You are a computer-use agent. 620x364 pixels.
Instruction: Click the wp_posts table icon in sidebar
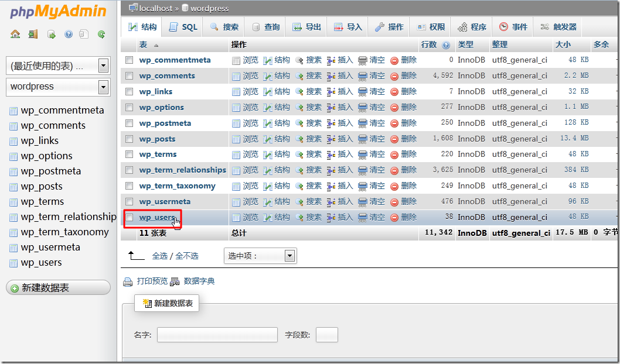[x=13, y=187]
